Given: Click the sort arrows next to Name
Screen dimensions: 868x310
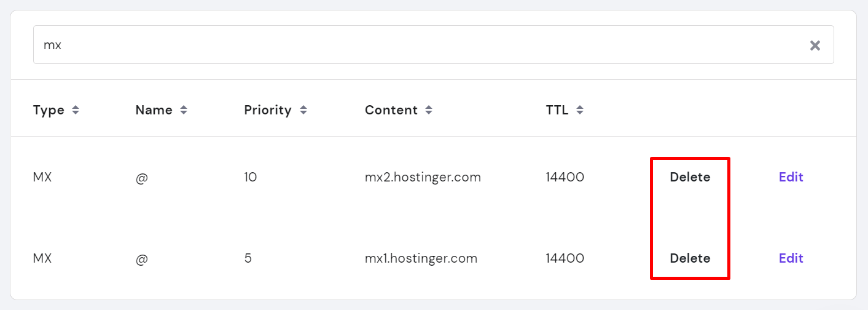Looking at the screenshot, I should 183,110.
